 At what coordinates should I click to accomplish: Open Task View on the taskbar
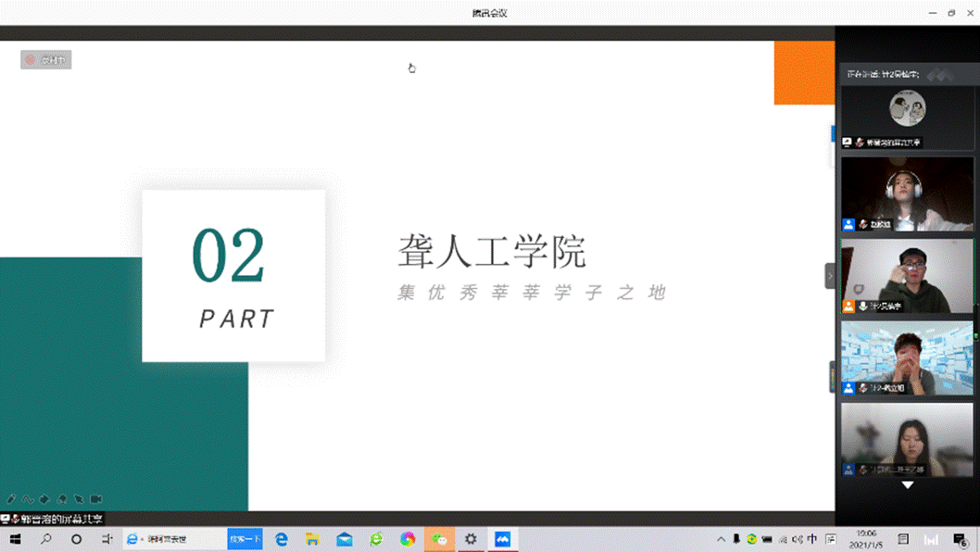(x=107, y=539)
